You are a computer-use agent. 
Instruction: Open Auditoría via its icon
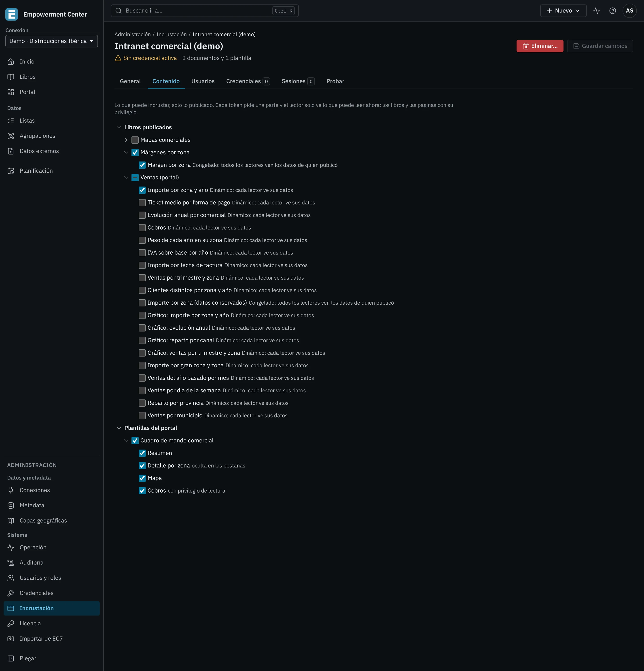[11, 563]
